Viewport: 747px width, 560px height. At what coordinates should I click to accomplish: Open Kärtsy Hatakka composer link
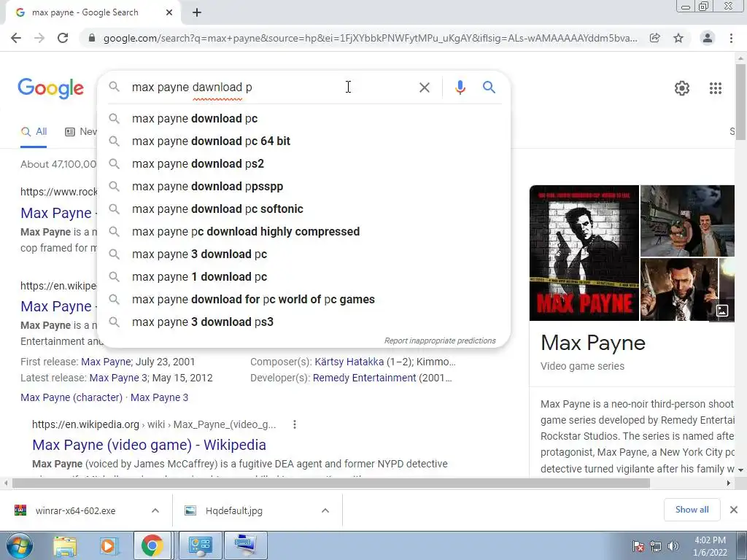pos(349,362)
